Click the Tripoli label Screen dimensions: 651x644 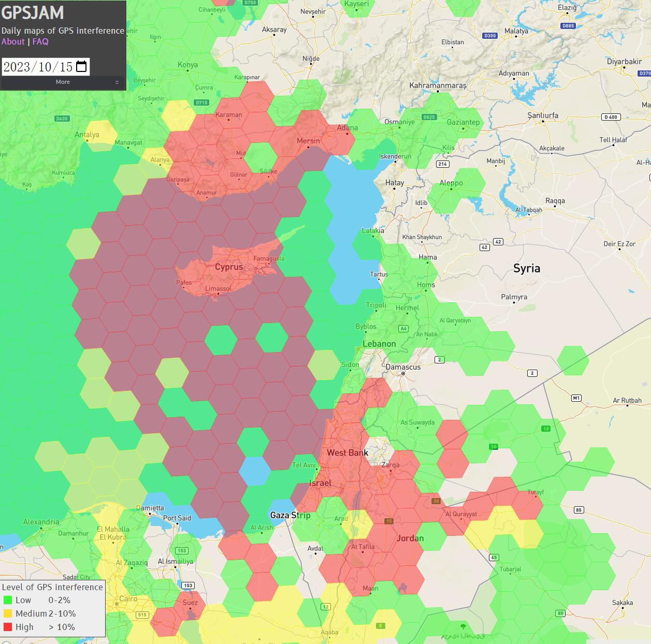376,305
